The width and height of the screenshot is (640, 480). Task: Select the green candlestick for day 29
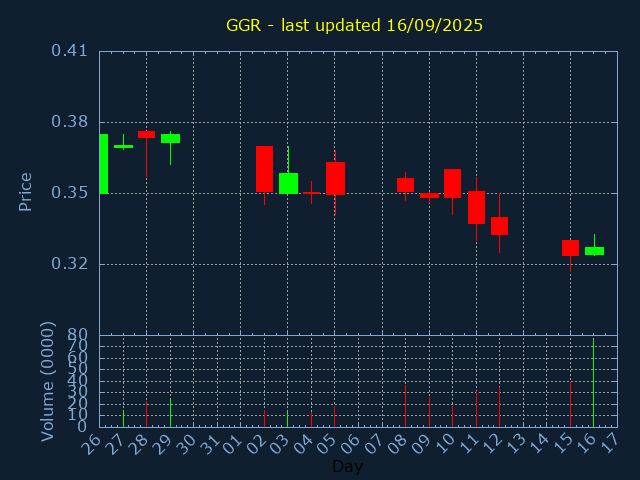tap(170, 138)
